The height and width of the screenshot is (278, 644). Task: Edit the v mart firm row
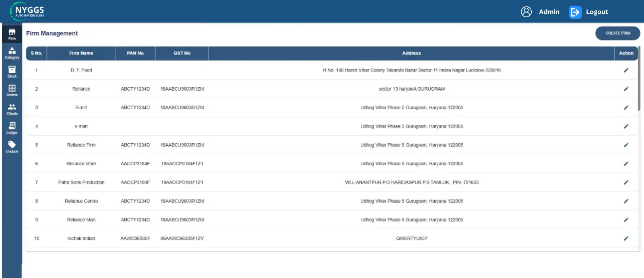626,126
